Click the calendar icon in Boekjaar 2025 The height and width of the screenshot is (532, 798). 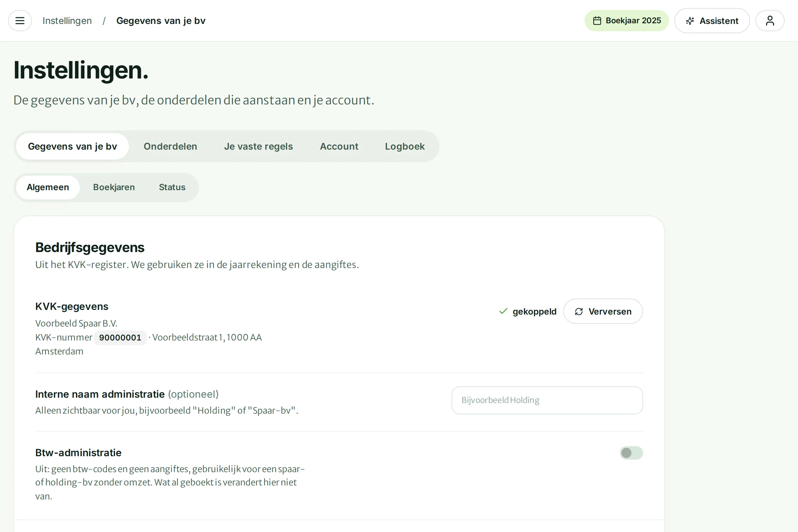pyautogui.click(x=597, y=21)
